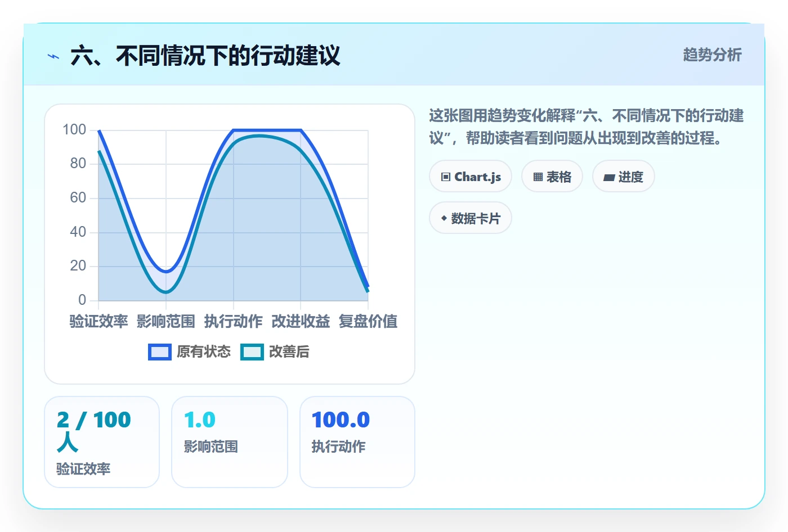Click the lightning bolt icon beside the heading
788x532 pixels.
[x=53, y=56]
